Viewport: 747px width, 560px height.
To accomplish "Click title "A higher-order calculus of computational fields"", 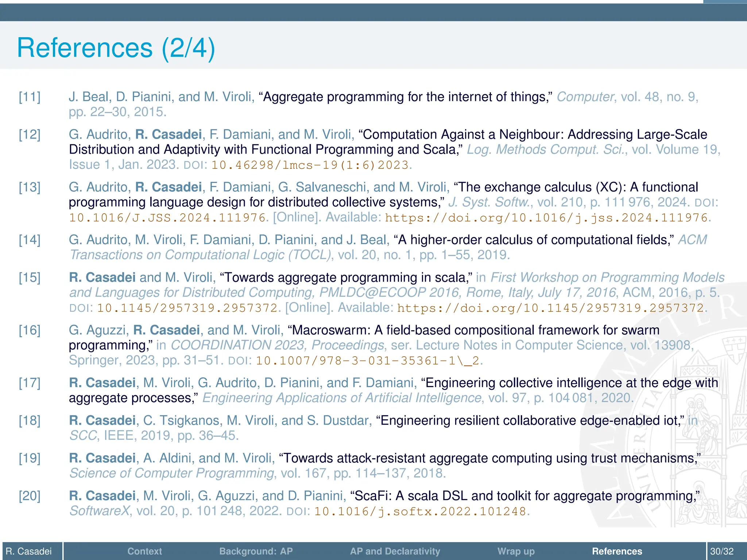I will (533, 240).
